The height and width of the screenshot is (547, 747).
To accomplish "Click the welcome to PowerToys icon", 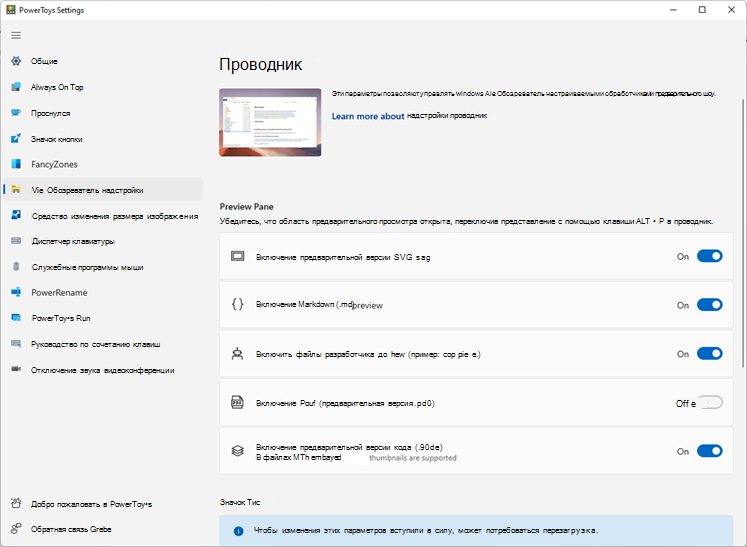I will [16, 503].
